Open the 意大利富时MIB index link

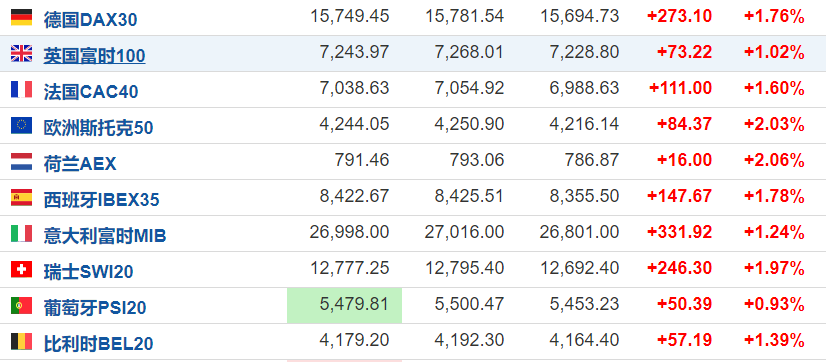coord(105,236)
